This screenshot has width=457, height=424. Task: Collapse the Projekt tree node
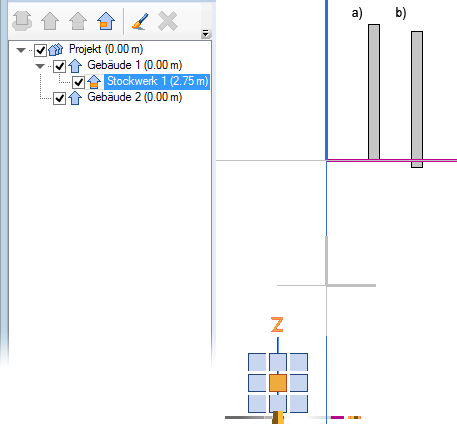click(21, 50)
